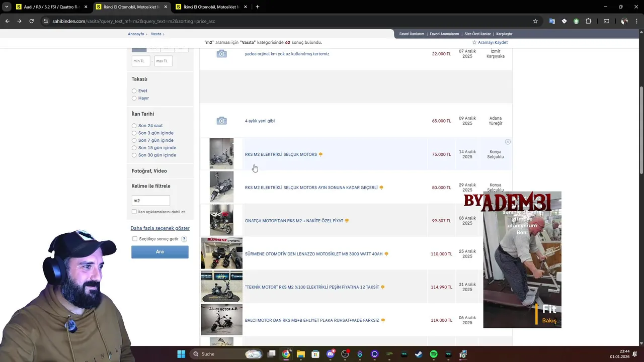
Task: Click the keyword filter field containing m2
Action: click(x=150, y=200)
